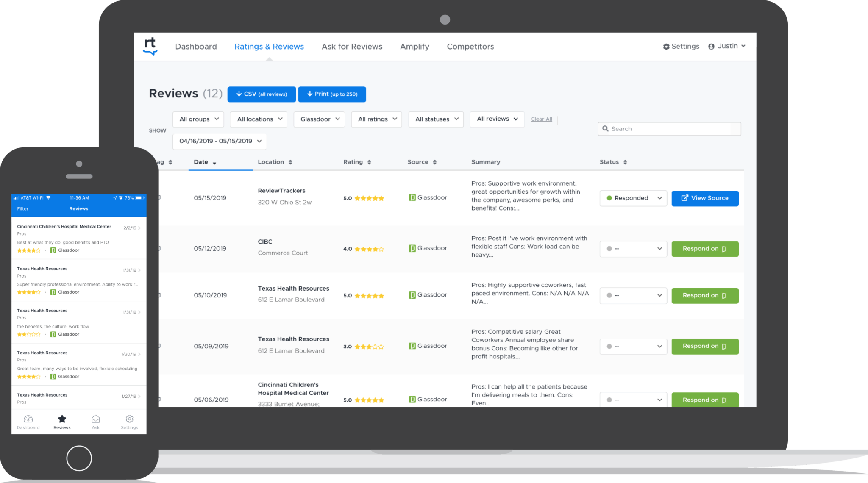Open status dropdown for 05/09/2019 review
The height and width of the screenshot is (483, 868).
click(634, 347)
